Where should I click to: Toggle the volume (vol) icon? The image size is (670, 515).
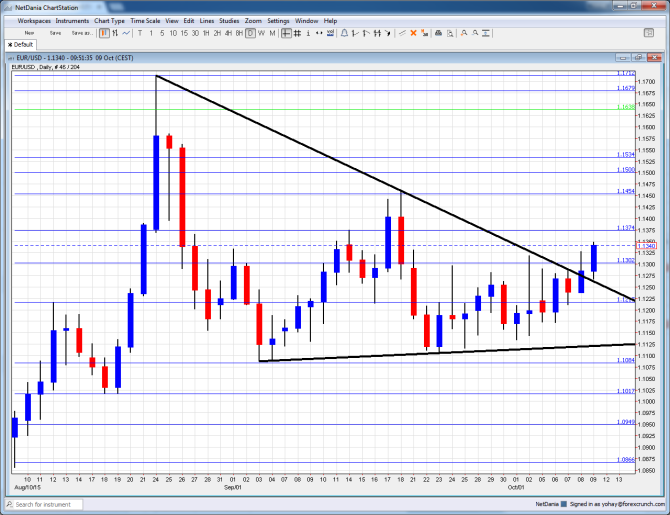(x=330, y=33)
